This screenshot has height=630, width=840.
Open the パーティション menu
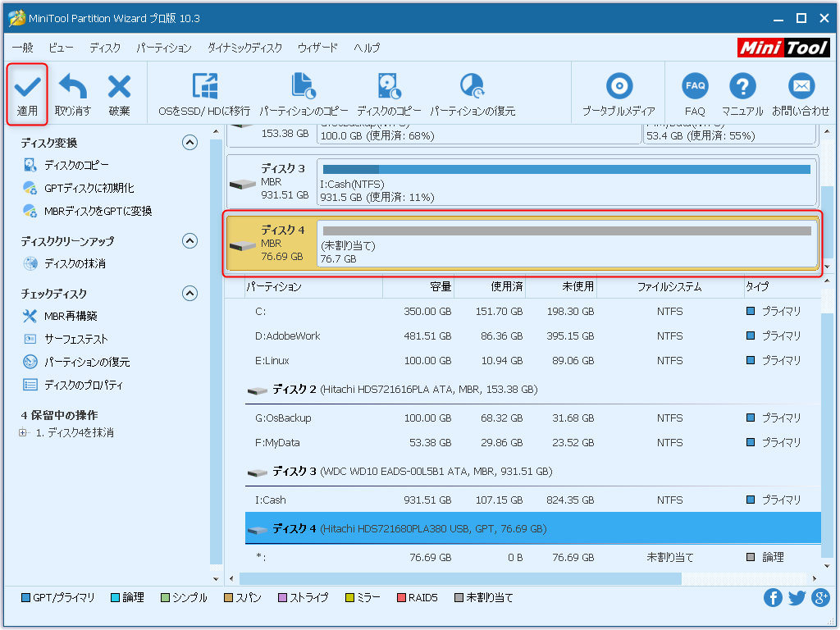click(x=163, y=48)
